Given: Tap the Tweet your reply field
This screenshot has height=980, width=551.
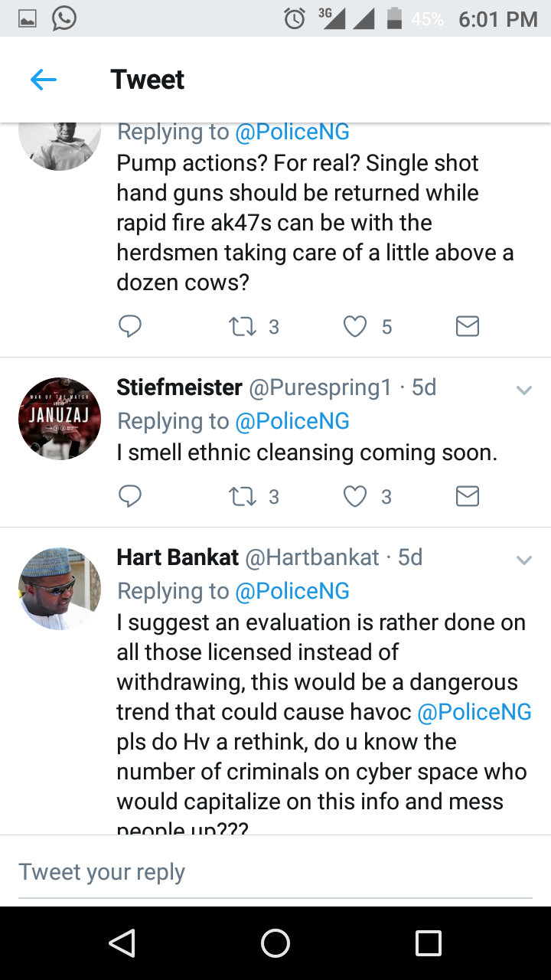Looking at the screenshot, I should coord(275,872).
